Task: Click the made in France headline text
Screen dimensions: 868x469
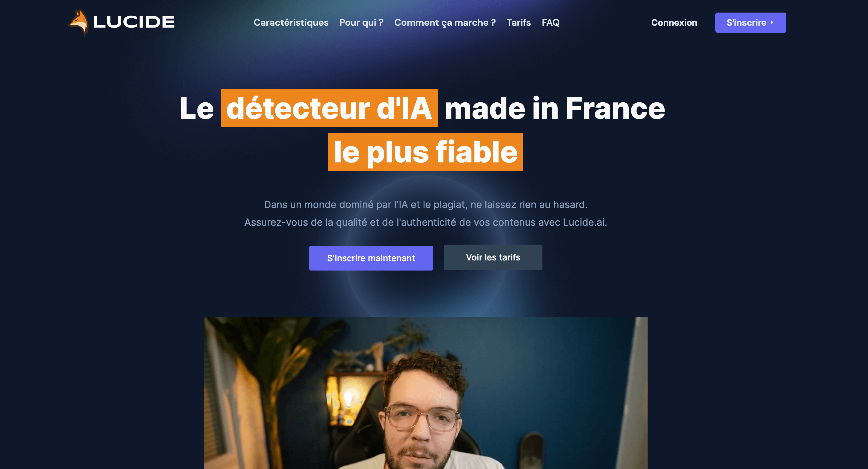Action: coord(555,108)
